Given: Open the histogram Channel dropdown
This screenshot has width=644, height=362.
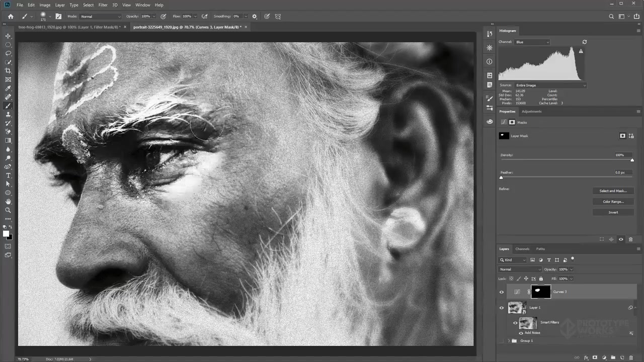Looking at the screenshot, I should pos(532,42).
